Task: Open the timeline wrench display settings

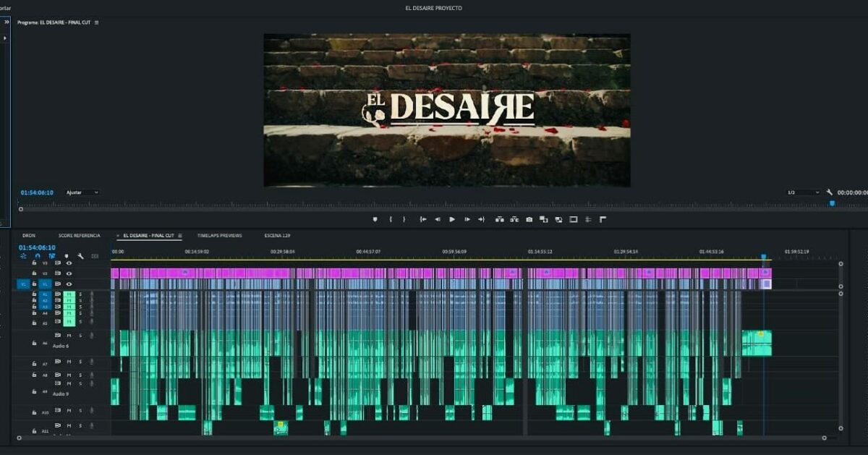Action: tap(80, 256)
